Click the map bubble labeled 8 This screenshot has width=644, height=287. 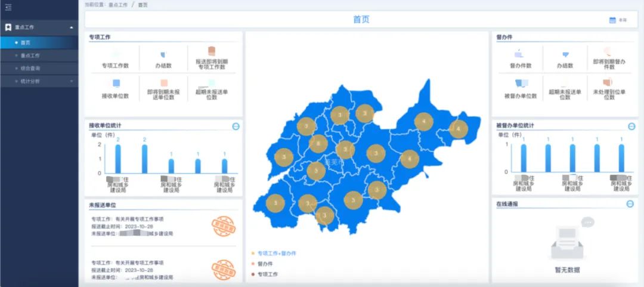pos(318,144)
